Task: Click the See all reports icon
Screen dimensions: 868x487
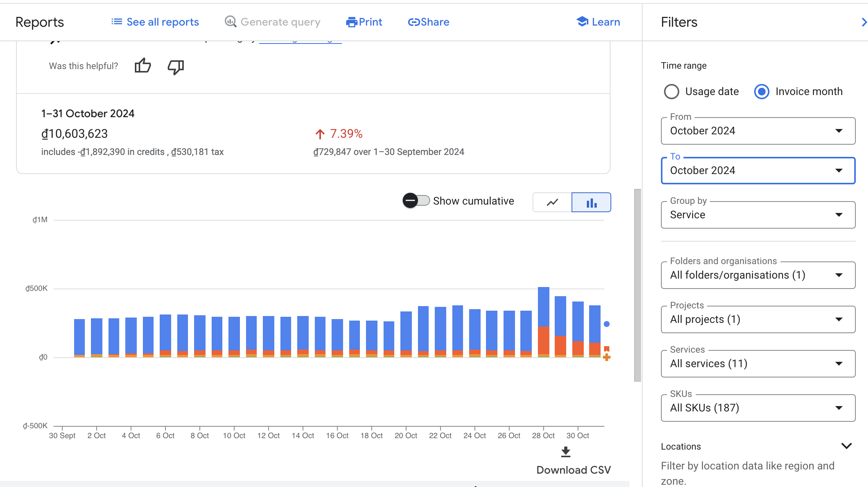Action: (x=117, y=22)
